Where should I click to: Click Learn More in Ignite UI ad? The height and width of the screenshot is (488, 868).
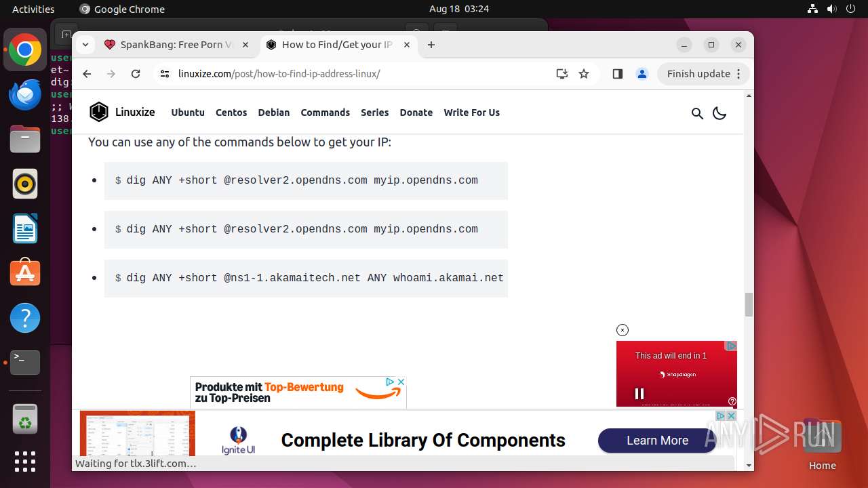tap(657, 441)
